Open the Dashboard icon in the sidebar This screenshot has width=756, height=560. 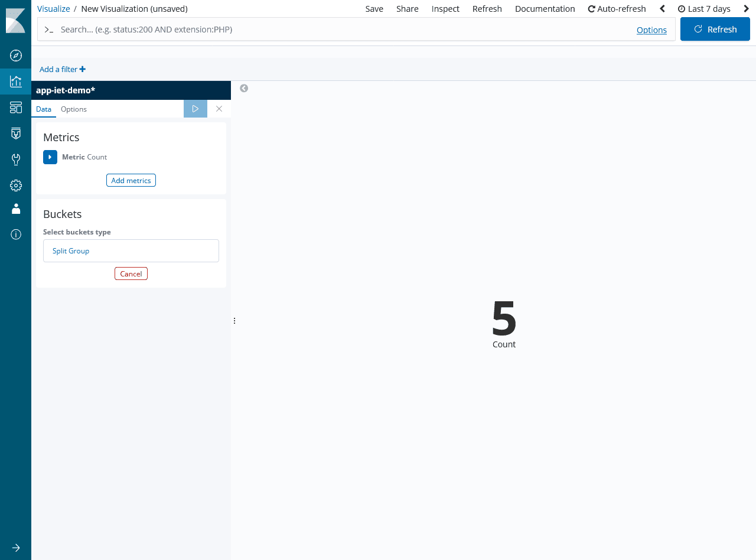(x=16, y=108)
